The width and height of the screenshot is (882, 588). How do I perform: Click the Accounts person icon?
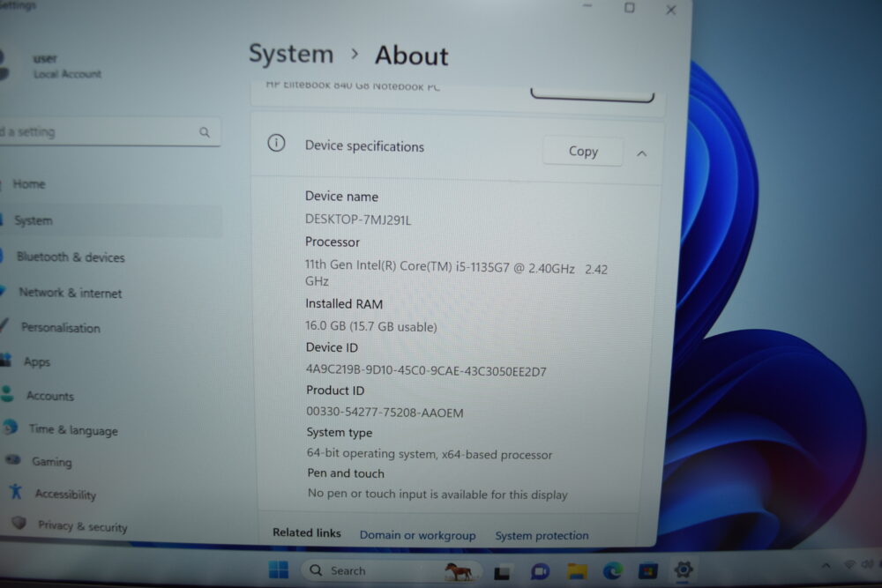point(7,393)
